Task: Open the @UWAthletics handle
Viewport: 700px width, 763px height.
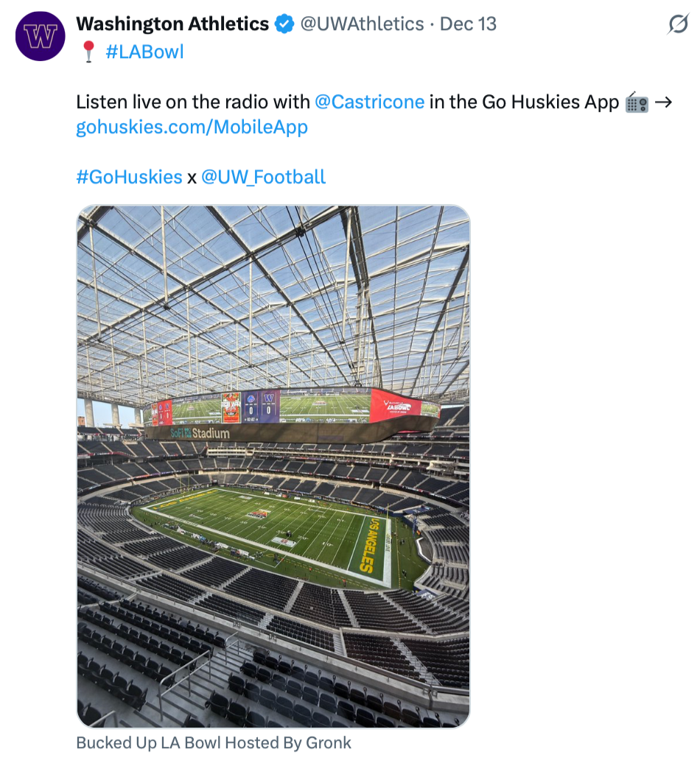Action: [x=362, y=24]
